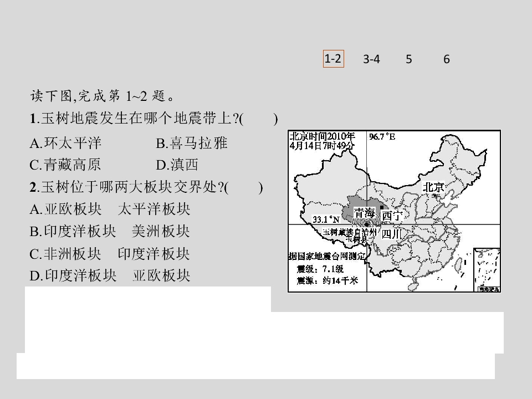Click the 33.1°N latitude label
Image resolution: width=532 pixels, height=399 pixels.
[x=326, y=219]
